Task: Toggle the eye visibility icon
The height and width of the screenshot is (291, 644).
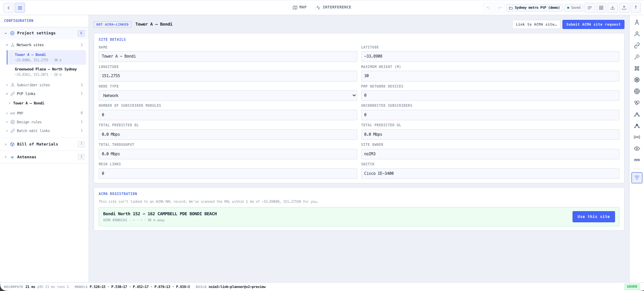Action: [x=637, y=149]
